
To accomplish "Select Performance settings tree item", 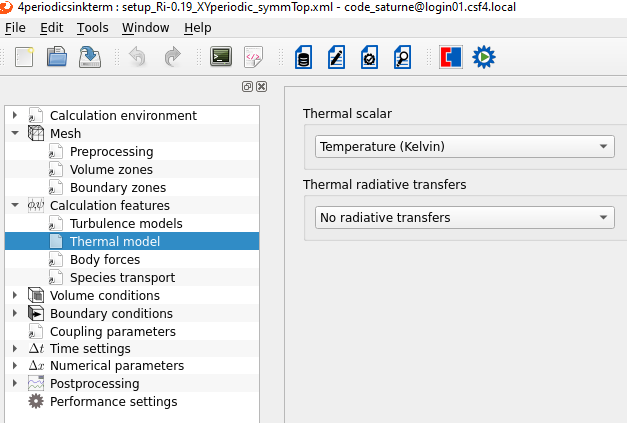I will 113,401.
